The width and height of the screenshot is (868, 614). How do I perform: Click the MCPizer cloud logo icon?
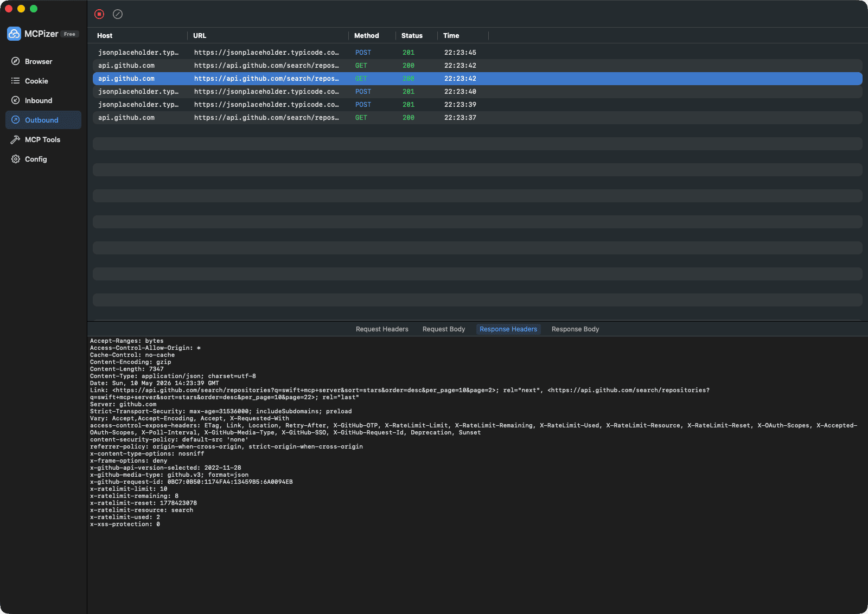[14, 34]
